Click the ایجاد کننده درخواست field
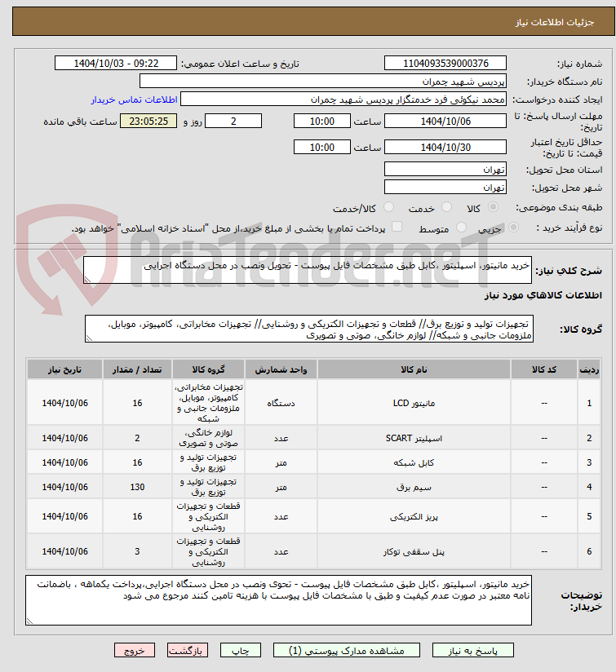 tap(343, 99)
